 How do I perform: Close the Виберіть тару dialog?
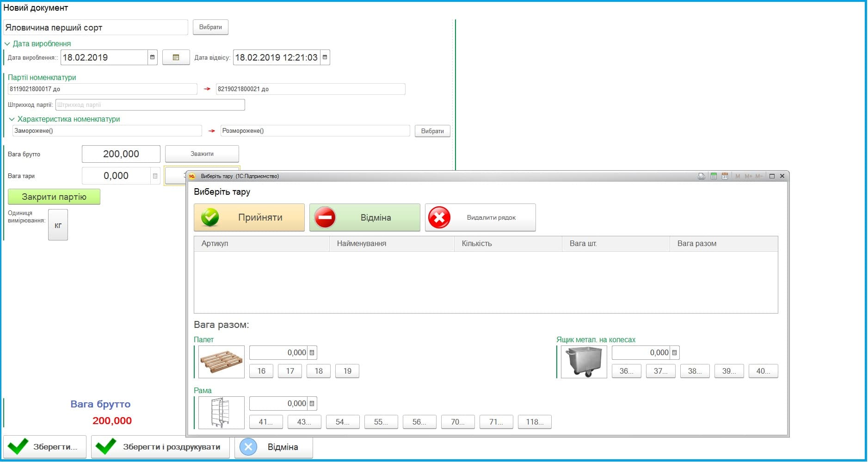[x=782, y=176]
